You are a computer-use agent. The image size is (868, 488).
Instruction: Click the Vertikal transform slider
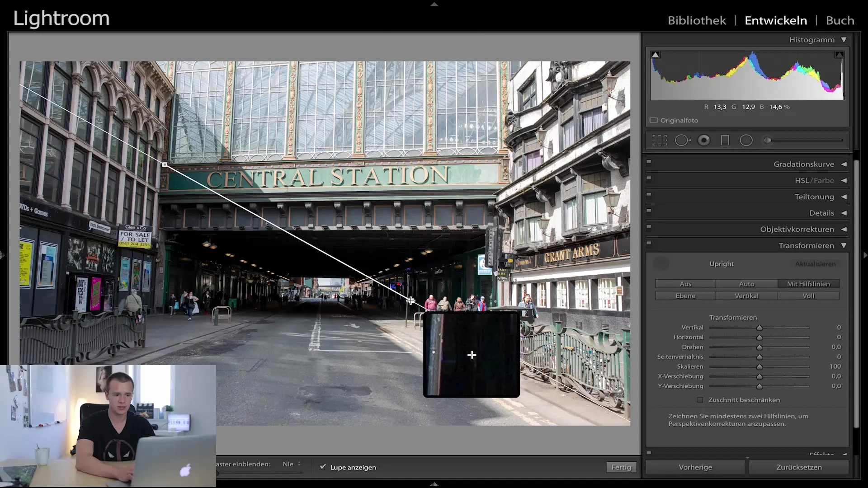point(759,328)
